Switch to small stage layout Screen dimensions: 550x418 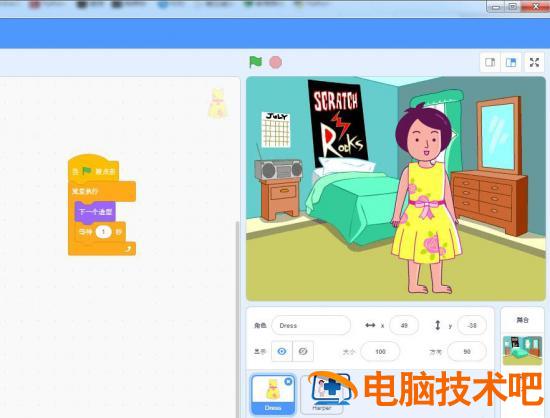pos(490,63)
